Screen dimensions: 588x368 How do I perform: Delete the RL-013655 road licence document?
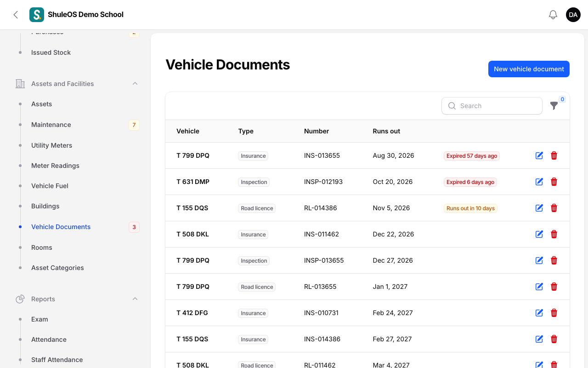click(554, 287)
